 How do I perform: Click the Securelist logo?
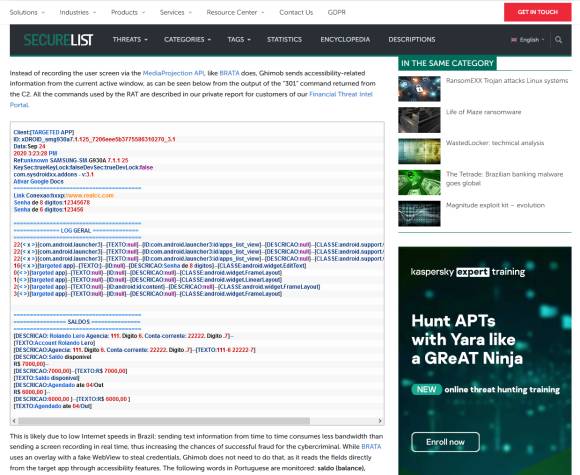(x=58, y=40)
